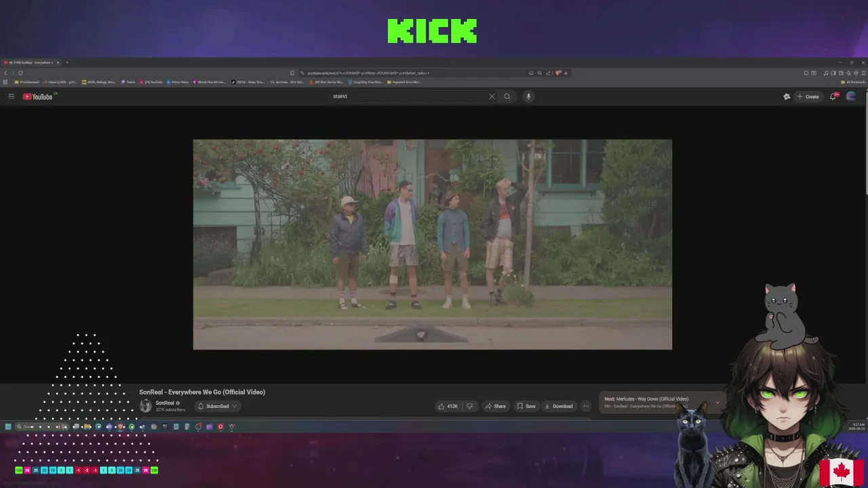Reload the page with the refresh icon

[20, 73]
